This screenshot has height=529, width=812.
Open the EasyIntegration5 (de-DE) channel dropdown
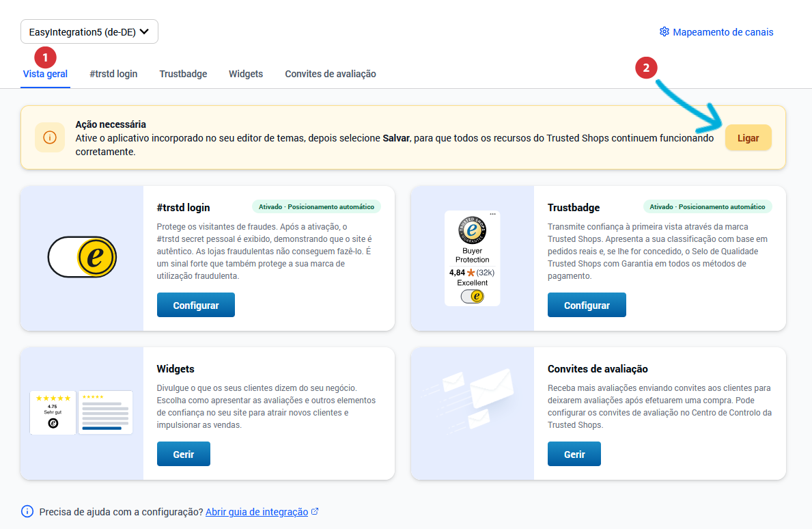point(89,31)
